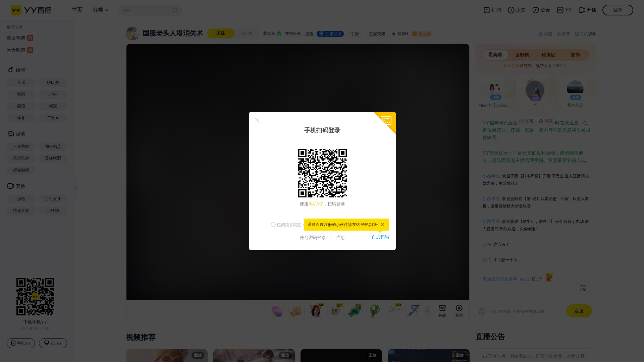Open 天天吃鸡 hot category
The height and width of the screenshot is (362, 644).
point(20,50)
